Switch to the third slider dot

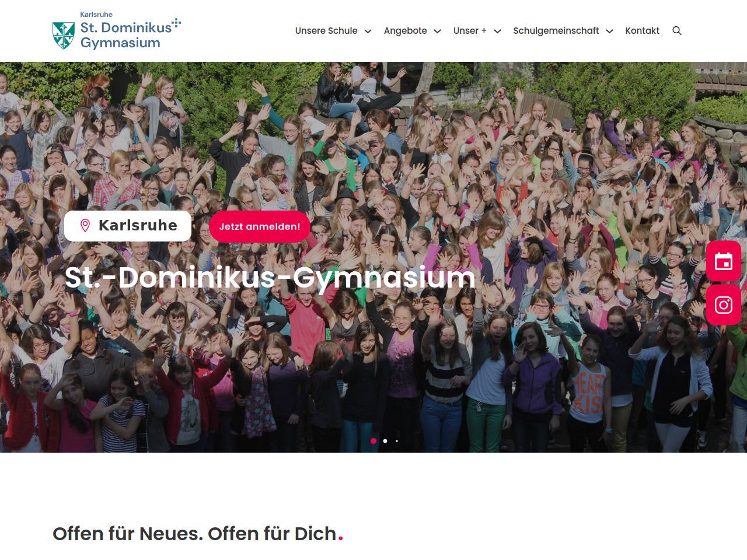[397, 441]
